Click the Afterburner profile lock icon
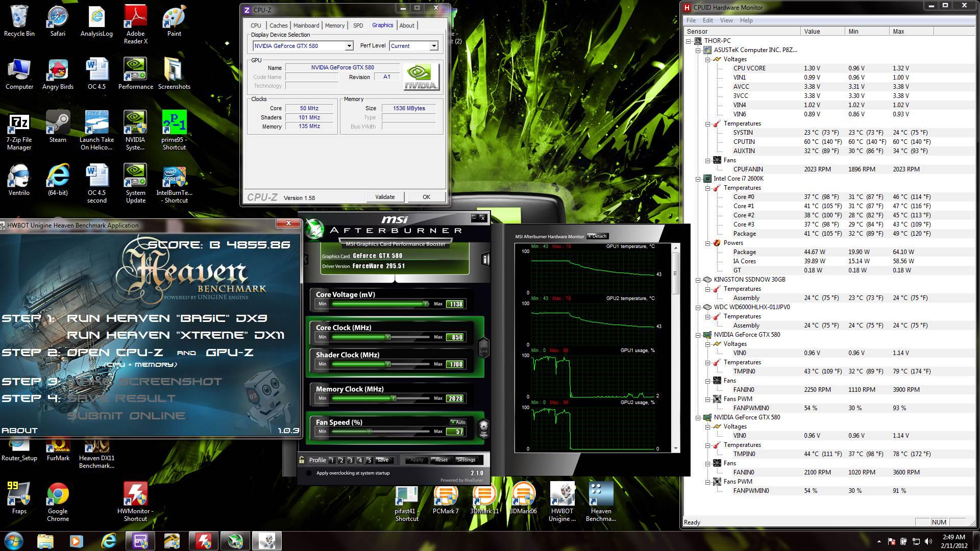The width and height of the screenshot is (980, 551). (302, 460)
